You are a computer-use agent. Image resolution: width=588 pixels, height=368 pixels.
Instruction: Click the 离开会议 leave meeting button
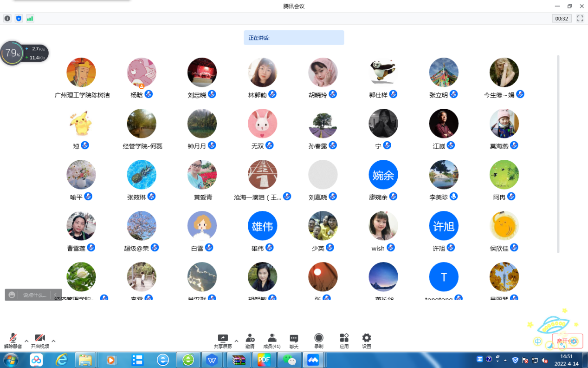point(567,341)
